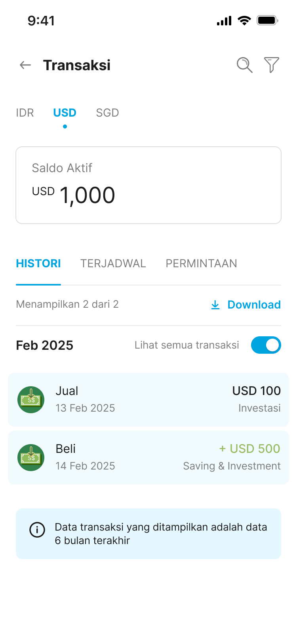Screen dimensions: 297x644
Task: Tap the Beli transaction money icon
Action: click(31, 458)
